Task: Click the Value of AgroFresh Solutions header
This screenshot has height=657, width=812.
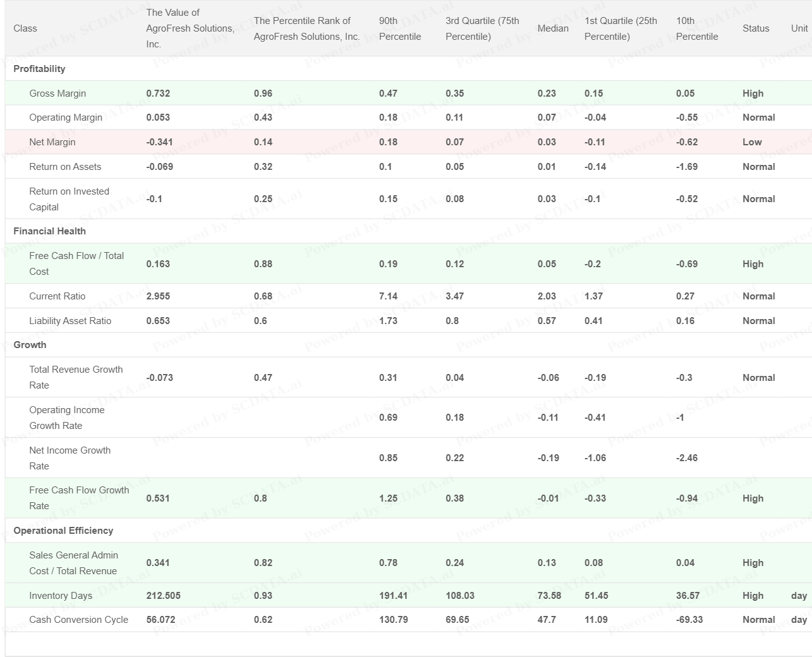Action: (x=190, y=28)
